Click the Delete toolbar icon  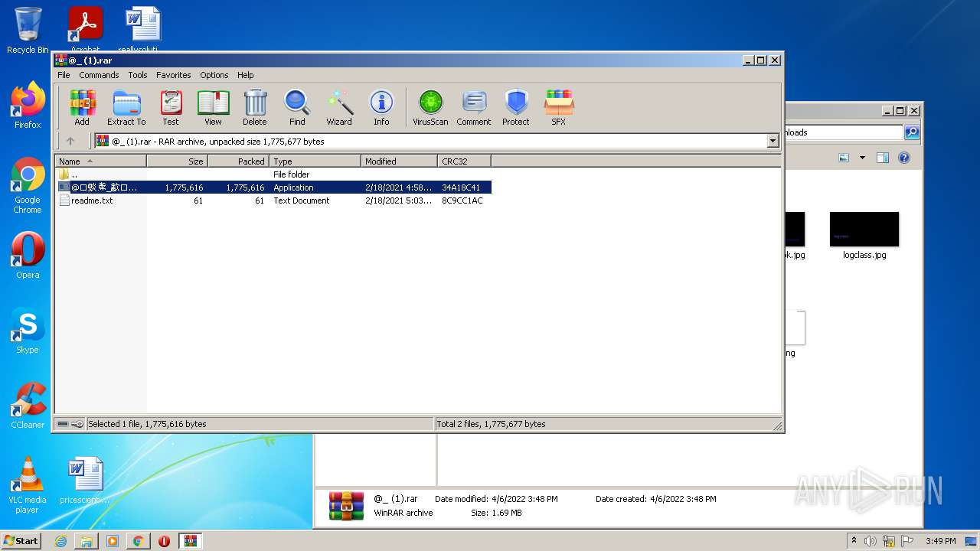(255, 107)
